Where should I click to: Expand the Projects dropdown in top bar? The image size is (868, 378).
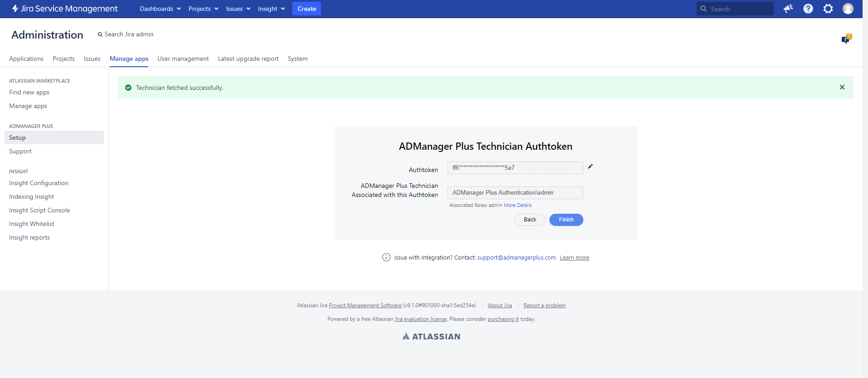(x=204, y=9)
